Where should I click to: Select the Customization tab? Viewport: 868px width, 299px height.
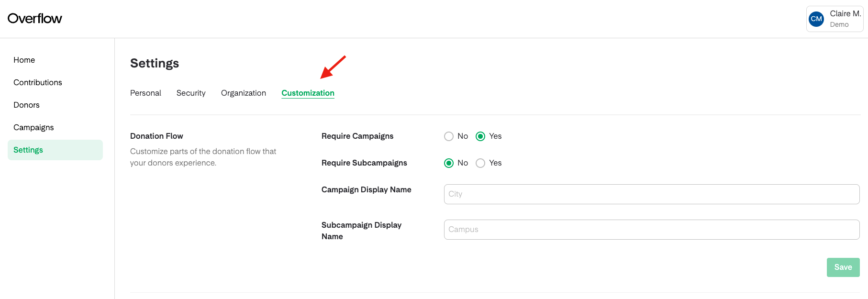[308, 93]
